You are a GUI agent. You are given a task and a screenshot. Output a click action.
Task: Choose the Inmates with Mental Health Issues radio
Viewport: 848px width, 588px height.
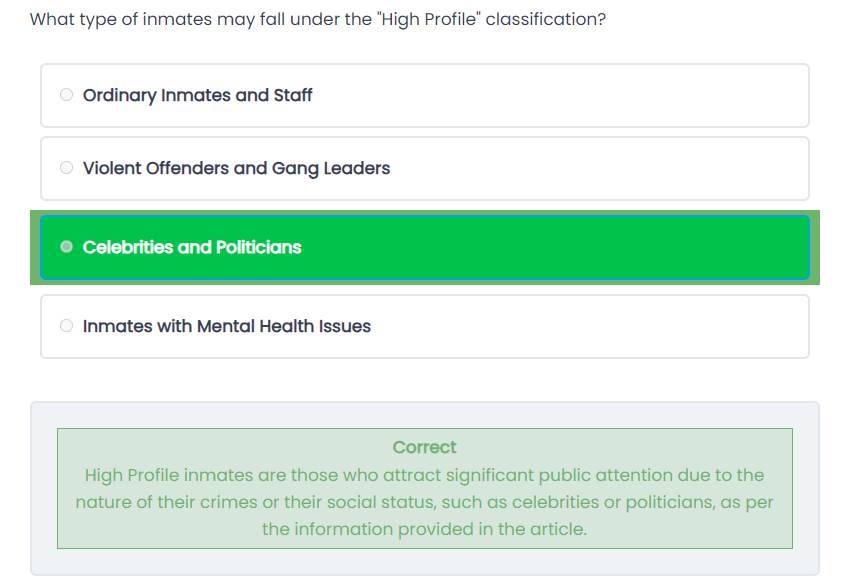click(x=67, y=326)
